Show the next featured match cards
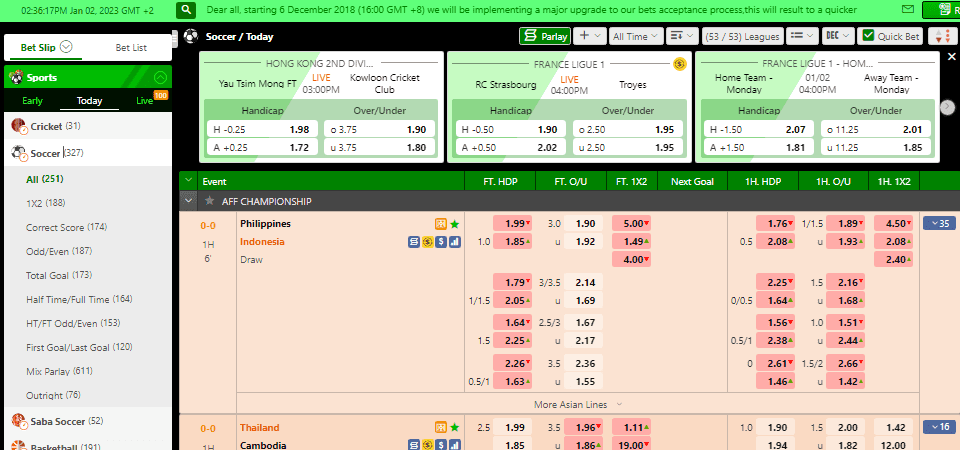 tap(947, 107)
